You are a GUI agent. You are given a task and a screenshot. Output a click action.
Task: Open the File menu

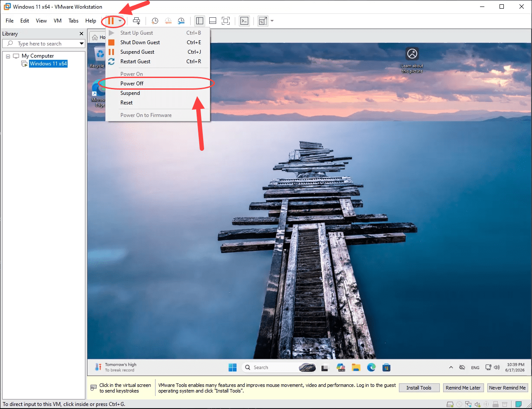click(10, 21)
